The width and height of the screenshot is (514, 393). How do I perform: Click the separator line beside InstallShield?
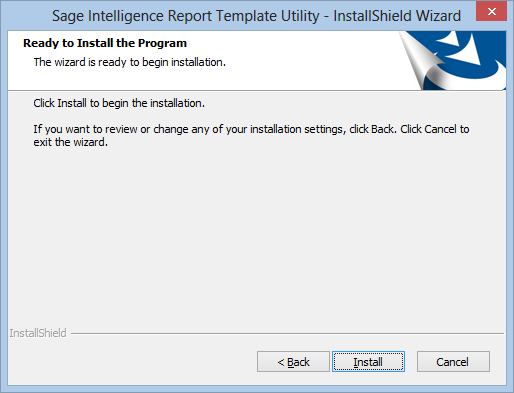pos(287,333)
